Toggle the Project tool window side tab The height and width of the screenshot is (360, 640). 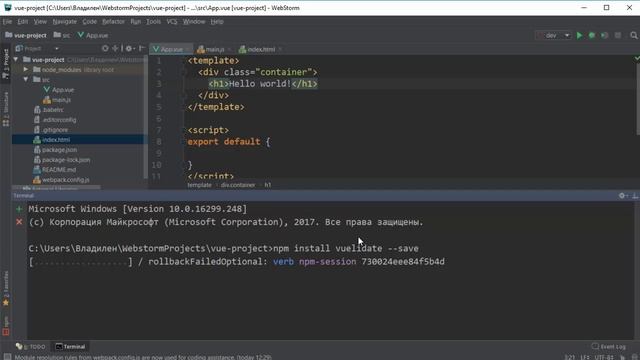(x=6, y=64)
